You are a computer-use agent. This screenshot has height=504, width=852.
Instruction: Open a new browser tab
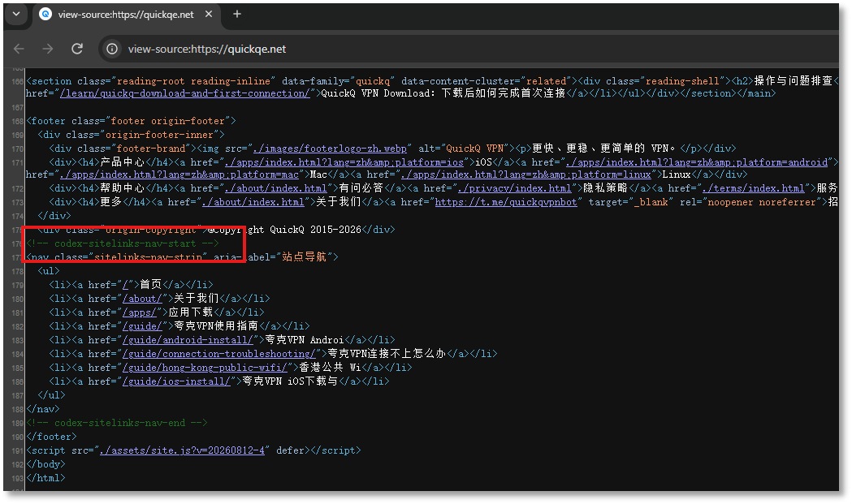coord(237,14)
